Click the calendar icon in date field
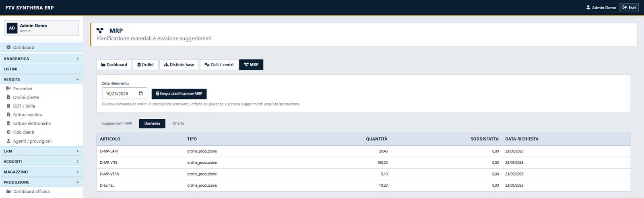644x198 pixels. (140, 93)
